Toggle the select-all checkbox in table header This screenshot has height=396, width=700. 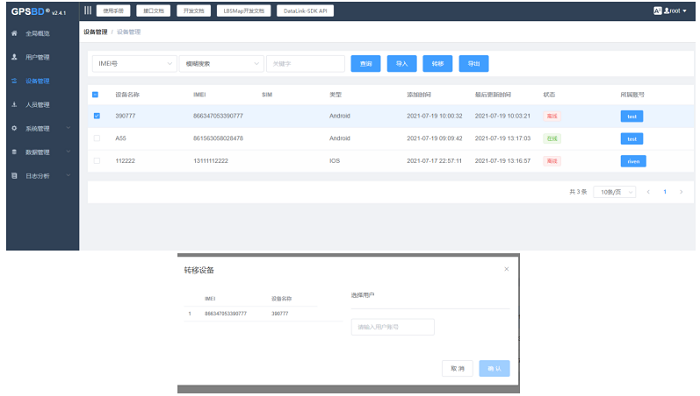[x=95, y=95]
